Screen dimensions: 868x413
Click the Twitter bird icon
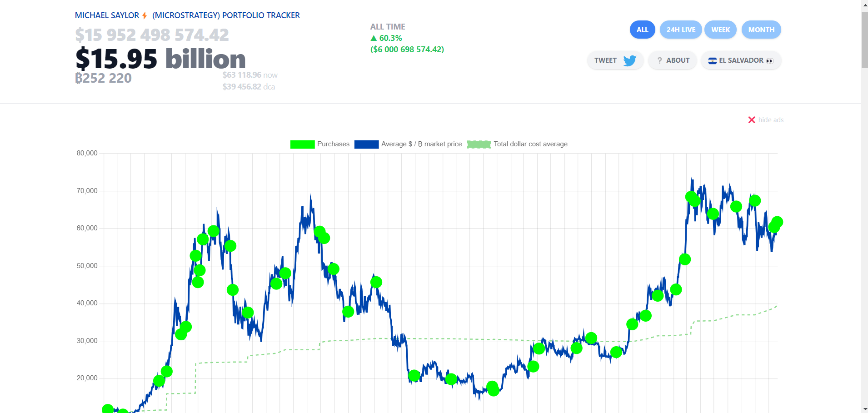629,60
